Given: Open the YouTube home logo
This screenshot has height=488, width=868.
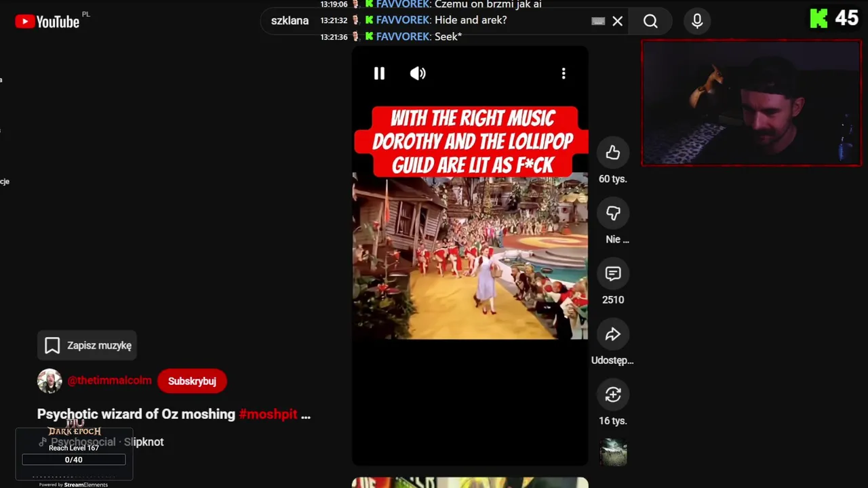Looking at the screenshot, I should 47,22.
